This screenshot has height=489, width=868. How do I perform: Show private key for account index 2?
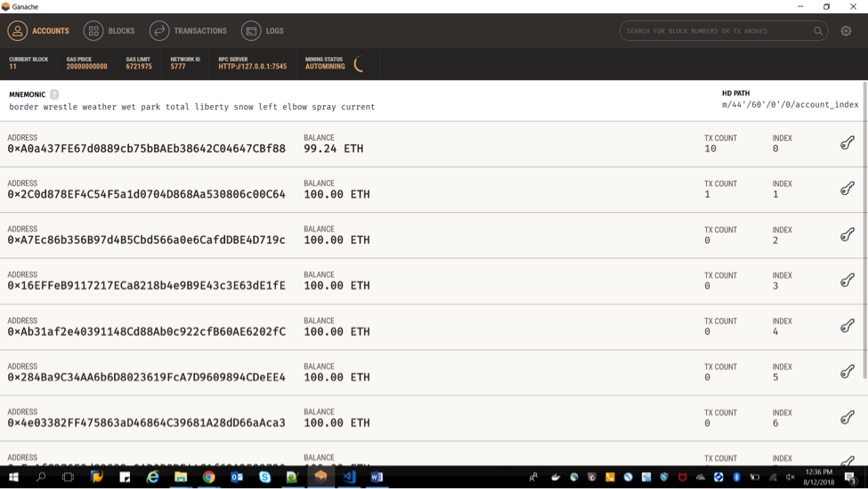[x=847, y=235]
